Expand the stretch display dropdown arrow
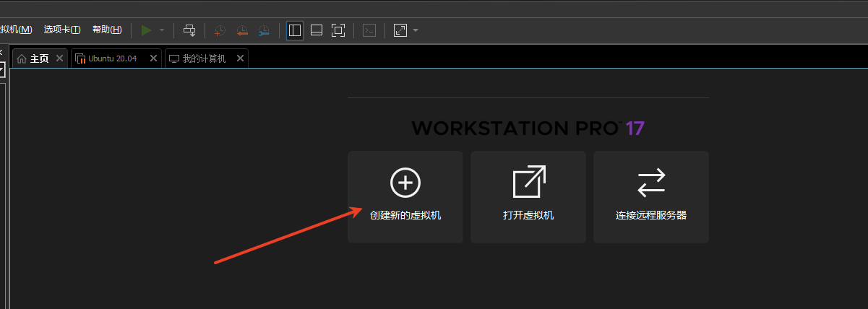The width and height of the screenshot is (868, 309). [416, 30]
